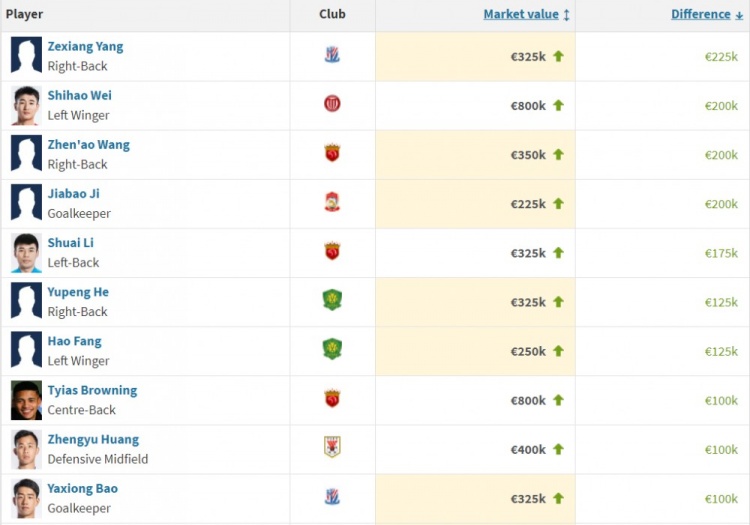Click Yaxiong Bao's portrait photo
750x525 pixels.
(26, 498)
